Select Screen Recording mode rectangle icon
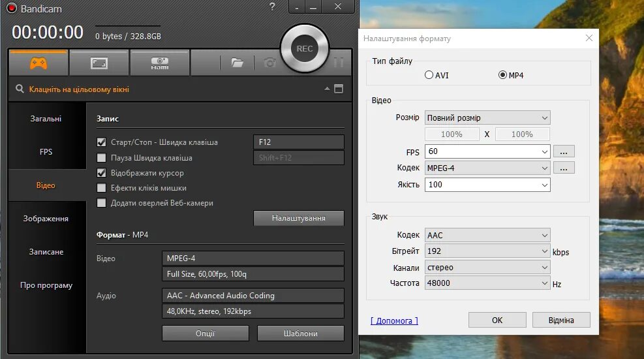 [x=99, y=63]
